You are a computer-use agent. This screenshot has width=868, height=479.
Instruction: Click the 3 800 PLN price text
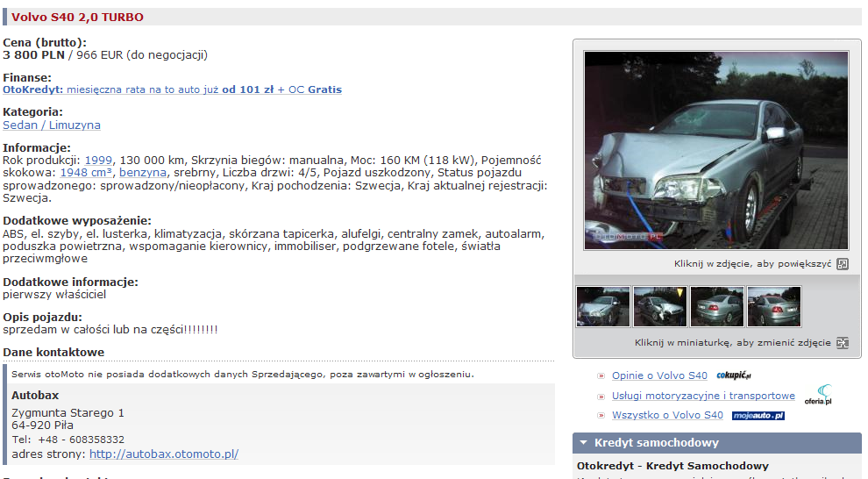34,54
